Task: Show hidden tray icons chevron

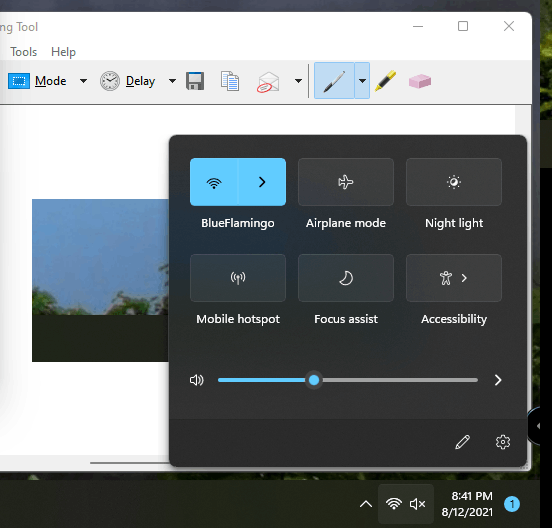Action: pyautogui.click(x=366, y=504)
